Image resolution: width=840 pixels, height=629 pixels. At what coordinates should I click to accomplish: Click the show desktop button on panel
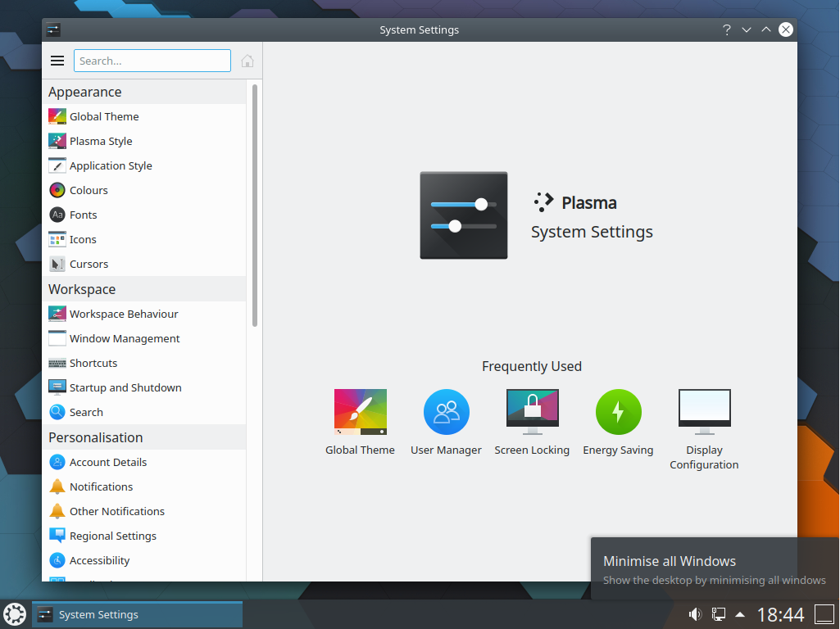pos(824,614)
